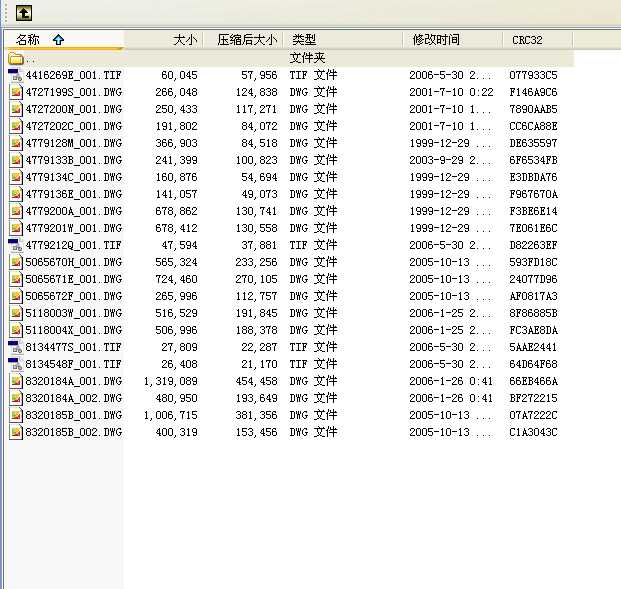Select file 8320184A_001.DWG
The width and height of the screenshot is (621, 589).
74,381
